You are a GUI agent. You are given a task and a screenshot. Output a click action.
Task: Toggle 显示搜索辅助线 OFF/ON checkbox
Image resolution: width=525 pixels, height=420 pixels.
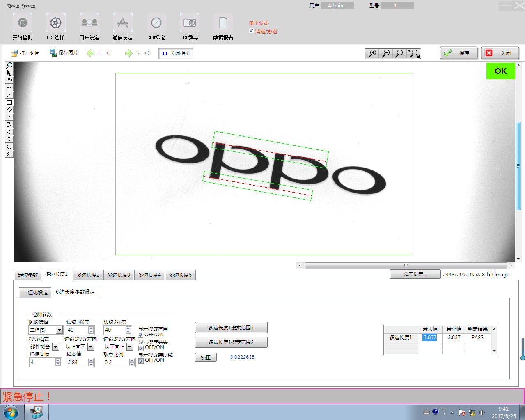pyautogui.click(x=141, y=361)
